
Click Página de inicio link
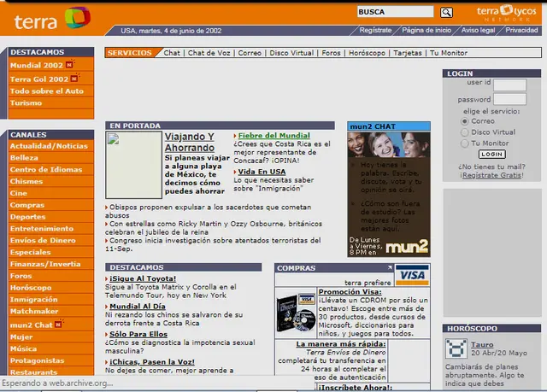(x=426, y=30)
